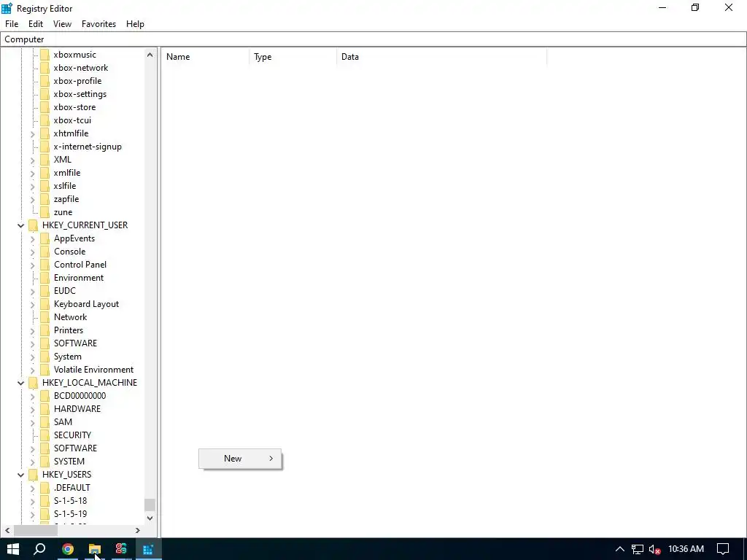The height and width of the screenshot is (560, 747).
Task: Click the xslfile folder icon
Action: pyautogui.click(x=44, y=186)
